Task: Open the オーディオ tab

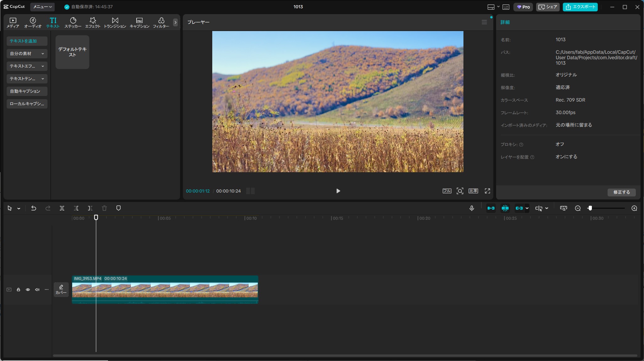Action: click(x=33, y=23)
